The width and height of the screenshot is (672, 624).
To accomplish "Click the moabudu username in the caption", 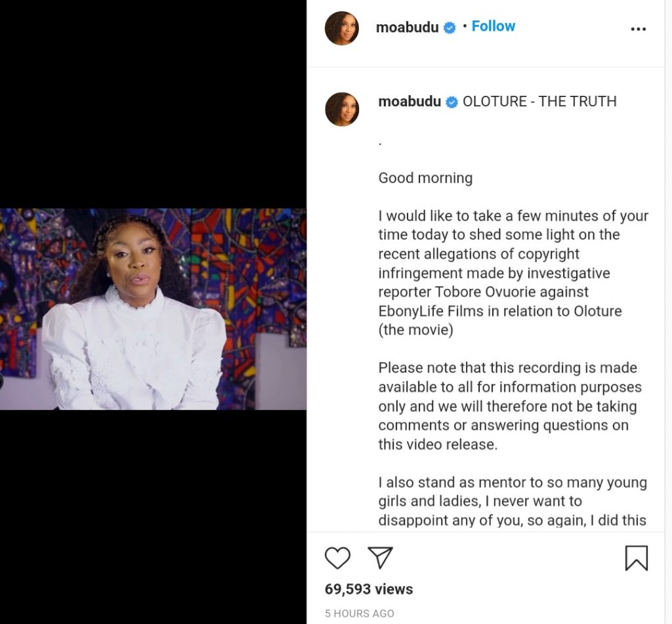I will pos(409,102).
